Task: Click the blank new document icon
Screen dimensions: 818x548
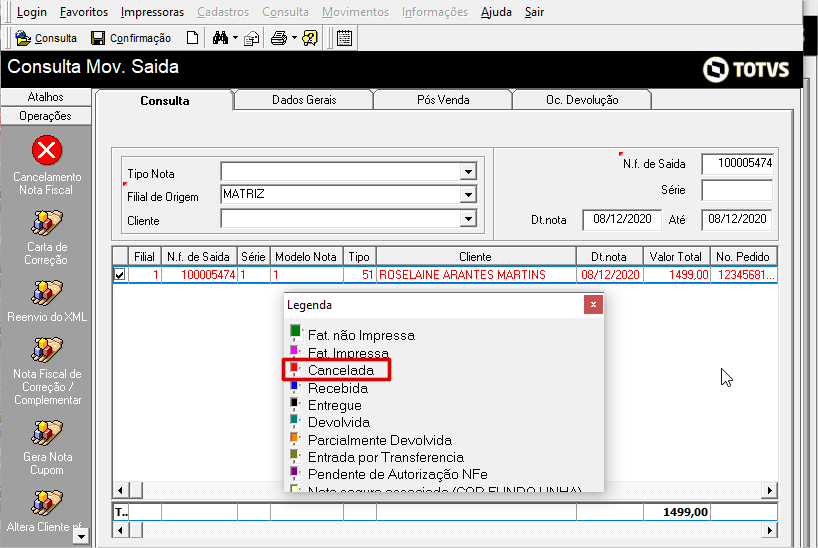Action: tap(193, 38)
